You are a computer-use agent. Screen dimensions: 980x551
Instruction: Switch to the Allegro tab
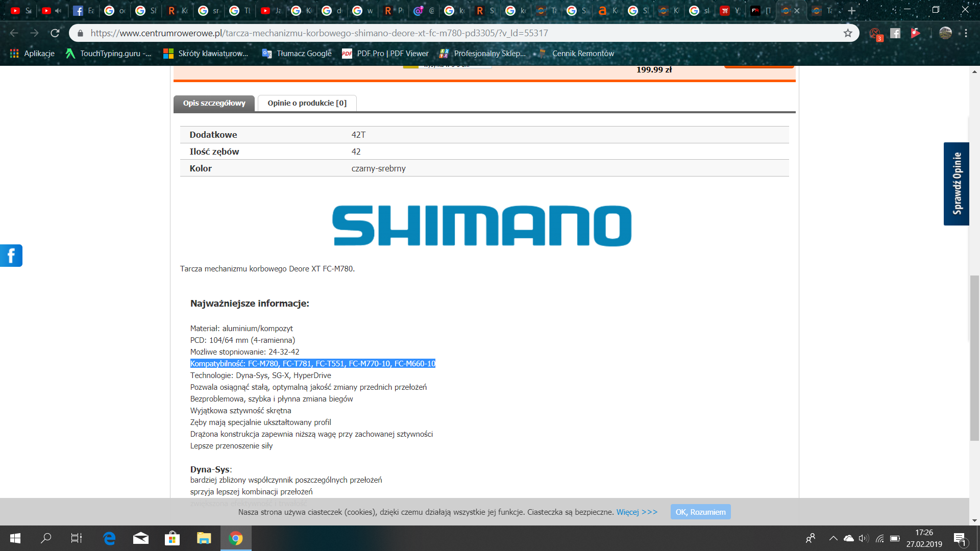(607, 11)
